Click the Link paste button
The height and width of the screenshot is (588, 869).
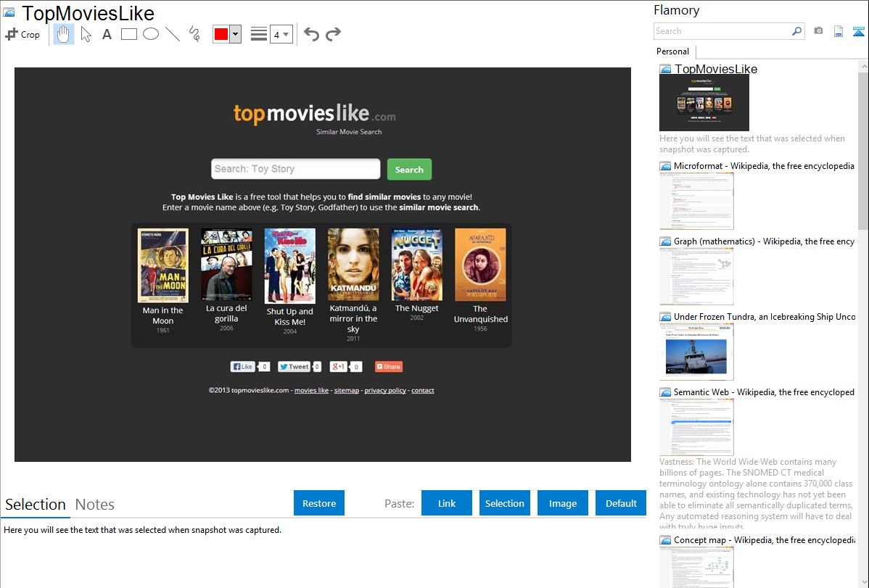point(447,503)
